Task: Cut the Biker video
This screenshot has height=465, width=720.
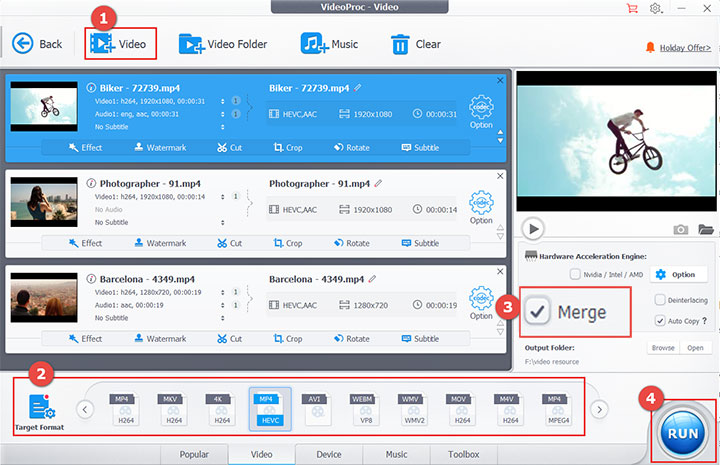Action: pyautogui.click(x=230, y=147)
